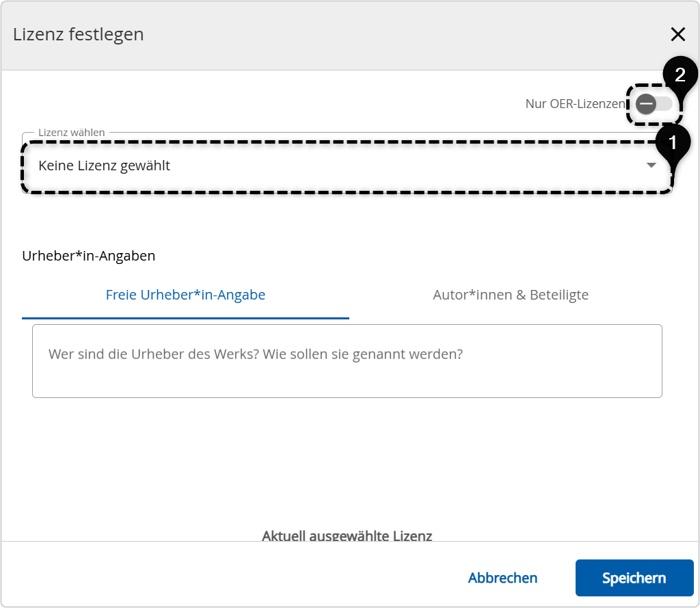Click the Abbrechen link
The image size is (700, 608).
pos(502,578)
